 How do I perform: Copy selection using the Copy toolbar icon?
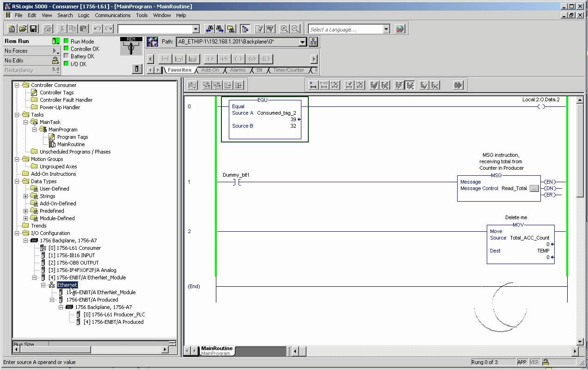[73, 29]
